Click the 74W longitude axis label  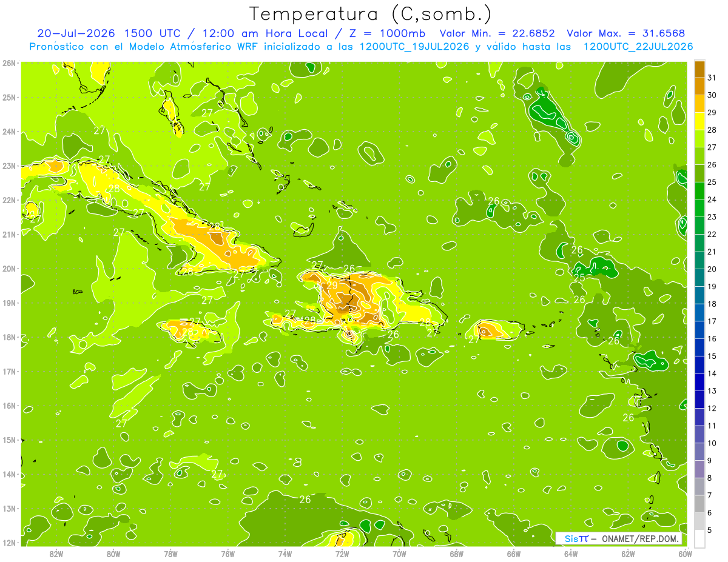[x=285, y=553]
